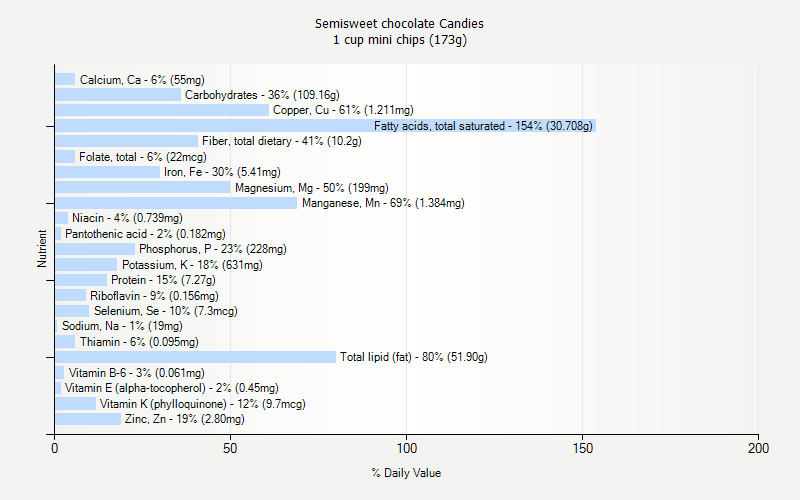
Task: Click the Calcium, Ca label
Action: pos(142,79)
